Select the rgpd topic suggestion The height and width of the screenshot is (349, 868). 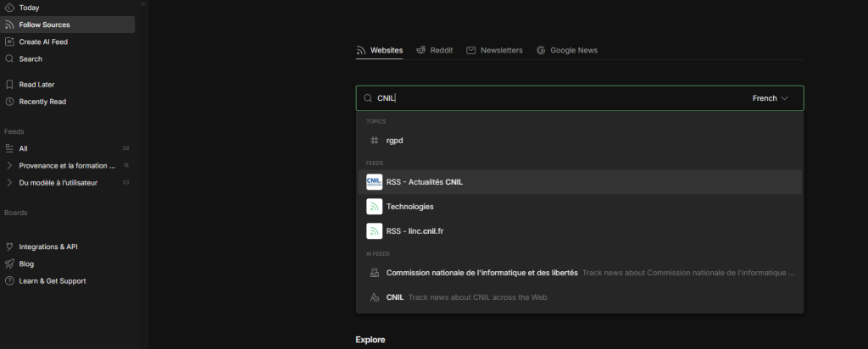pyautogui.click(x=395, y=141)
